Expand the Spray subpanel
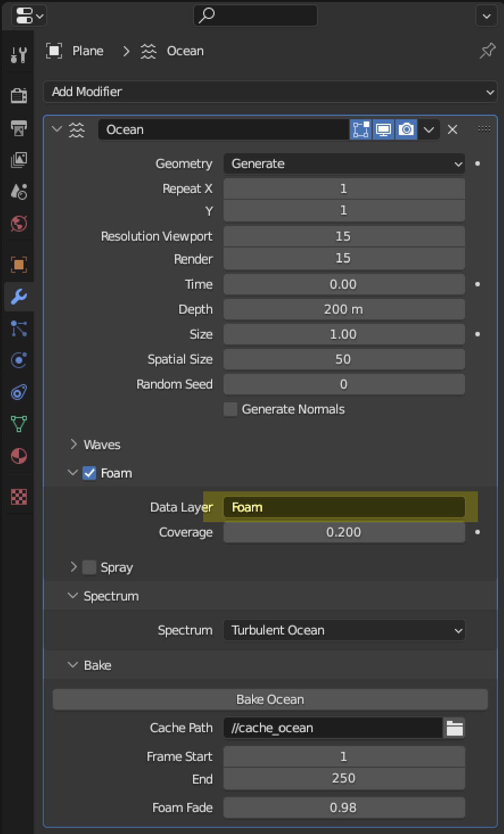This screenshot has height=834, width=504. pyautogui.click(x=73, y=567)
